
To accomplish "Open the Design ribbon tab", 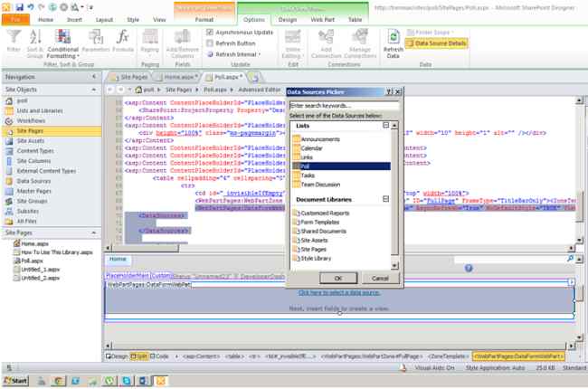I will [288, 20].
